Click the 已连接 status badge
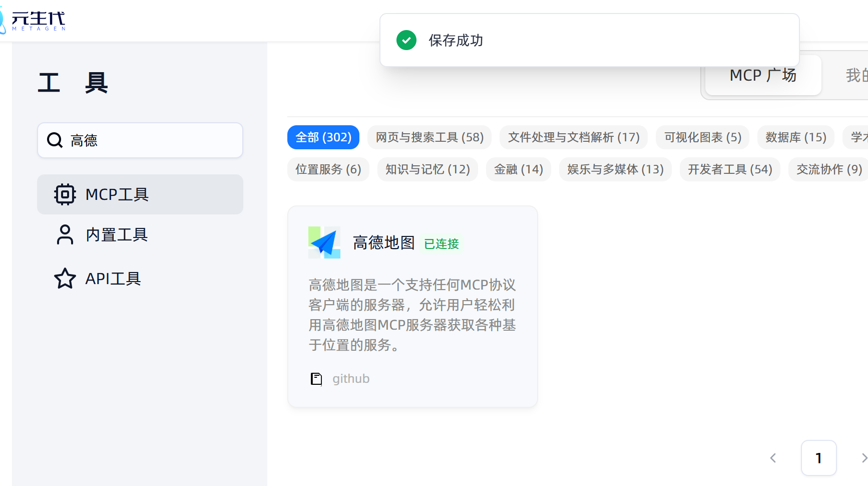 click(x=442, y=244)
